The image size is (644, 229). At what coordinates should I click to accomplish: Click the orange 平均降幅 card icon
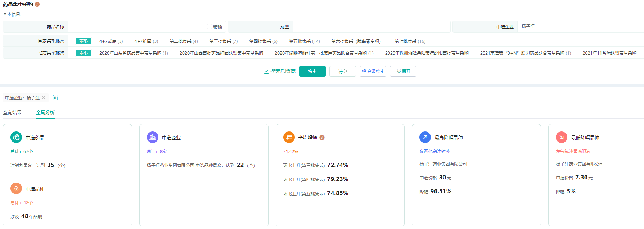tap(289, 137)
